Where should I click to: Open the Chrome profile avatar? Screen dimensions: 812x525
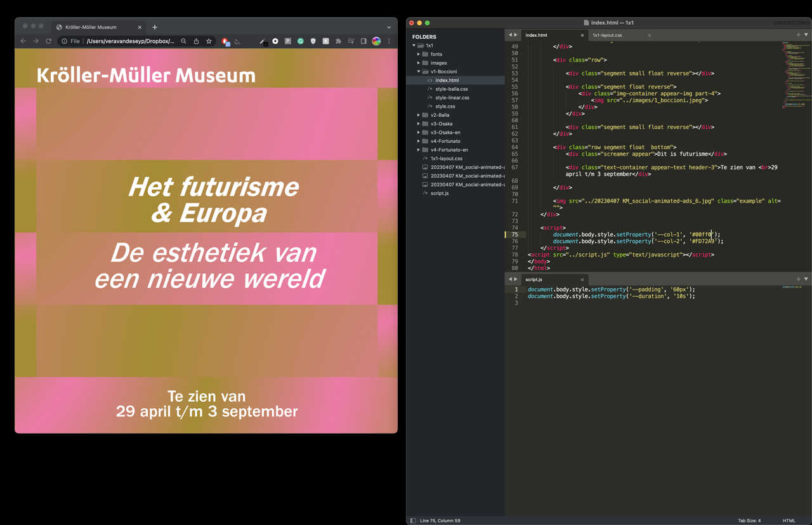tap(376, 41)
